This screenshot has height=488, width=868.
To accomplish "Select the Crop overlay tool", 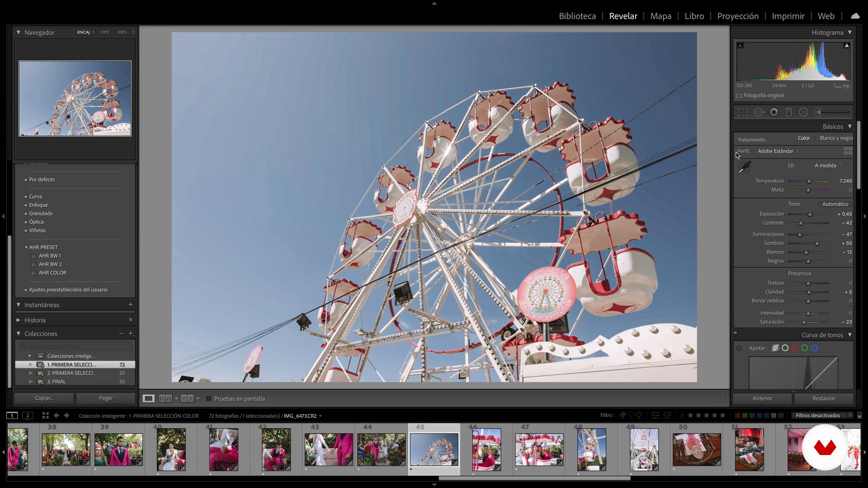I will pyautogui.click(x=743, y=112).
